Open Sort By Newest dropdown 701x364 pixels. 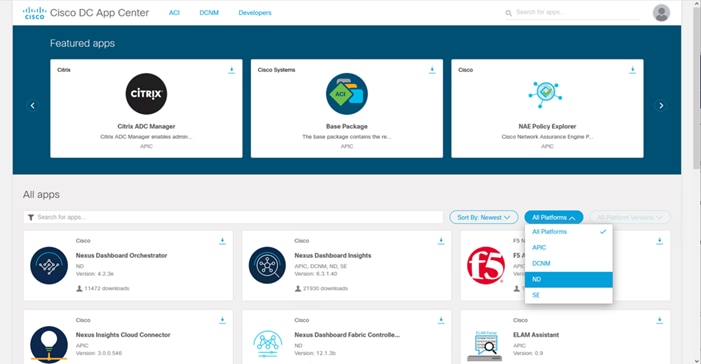pos(484,217)
